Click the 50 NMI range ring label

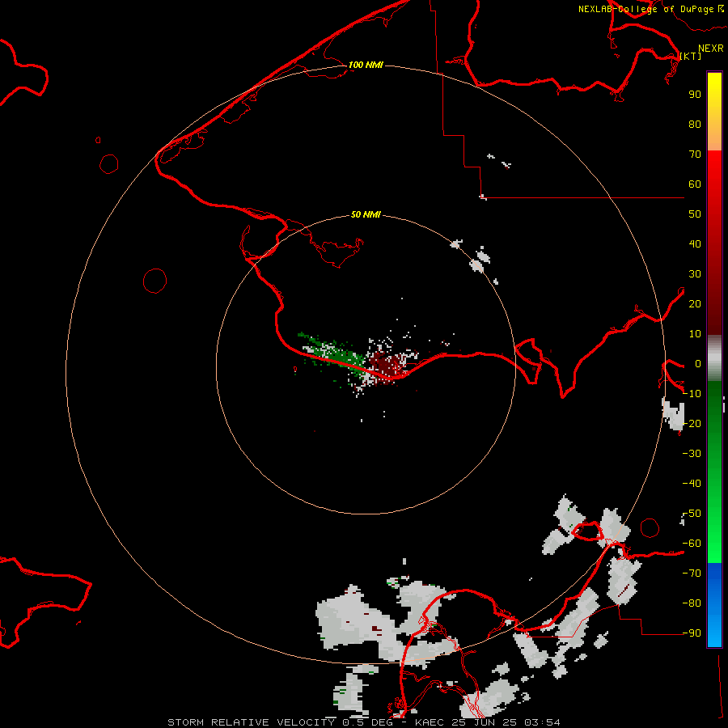366,214
